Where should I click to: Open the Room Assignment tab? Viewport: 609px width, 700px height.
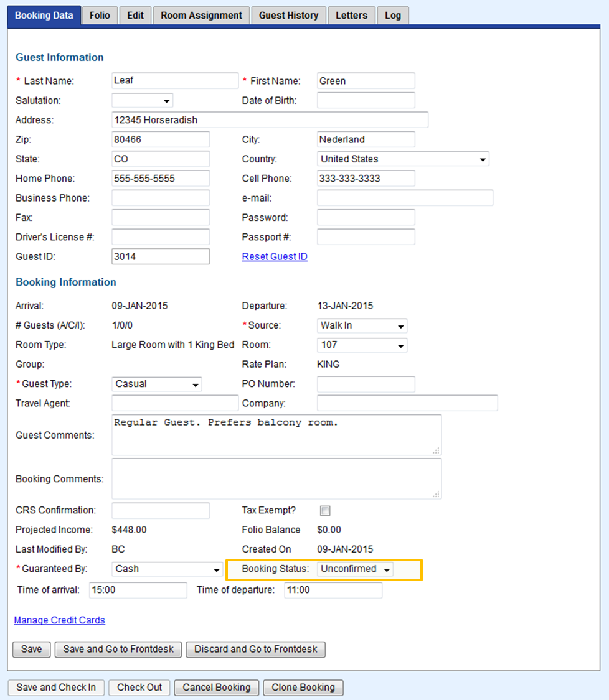pos(201,16)
